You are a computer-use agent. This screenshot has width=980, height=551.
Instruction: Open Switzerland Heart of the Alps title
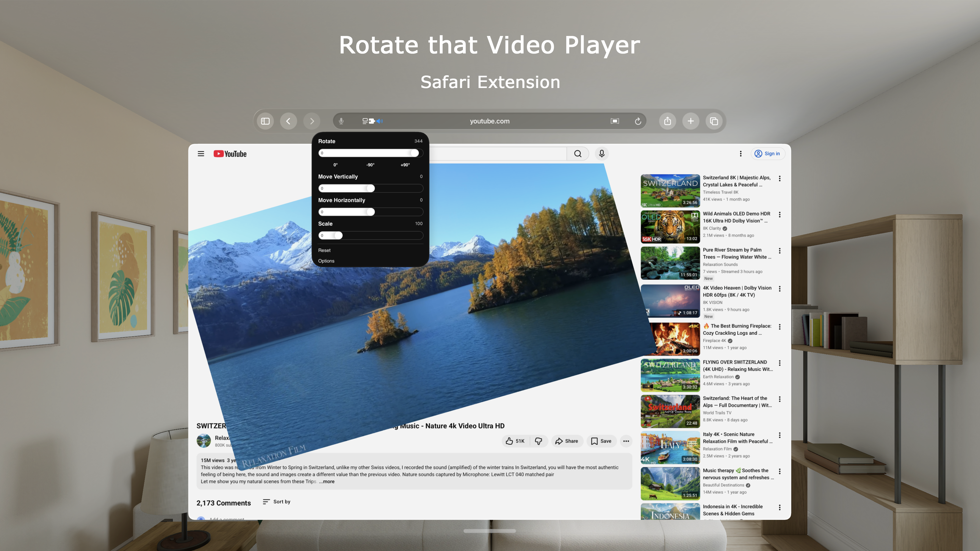coord(737,402)
